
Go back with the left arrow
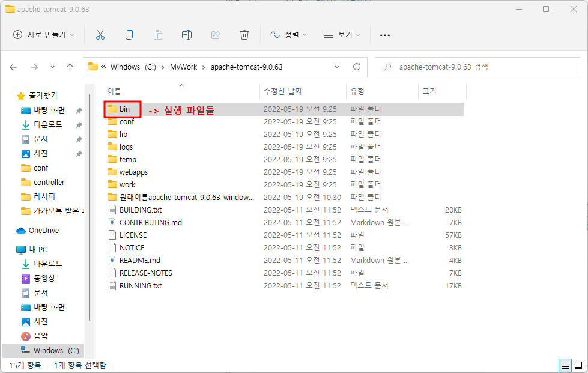click(13, 67)
